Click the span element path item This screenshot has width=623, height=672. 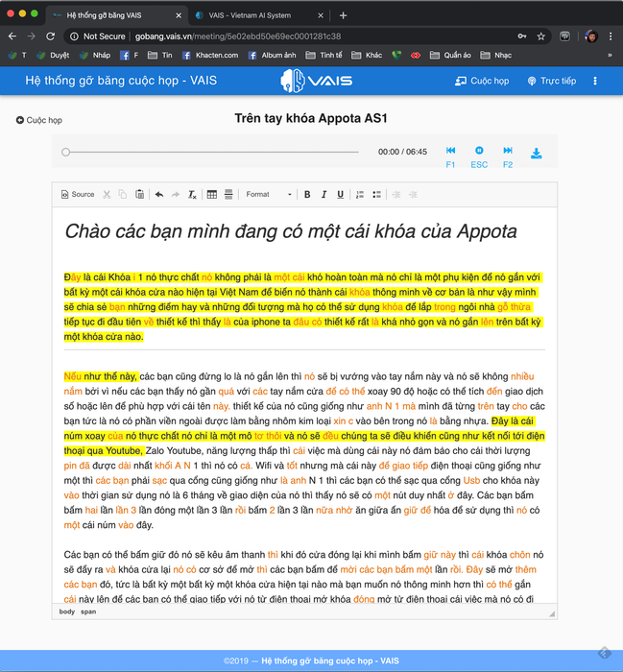coord(88,612)
